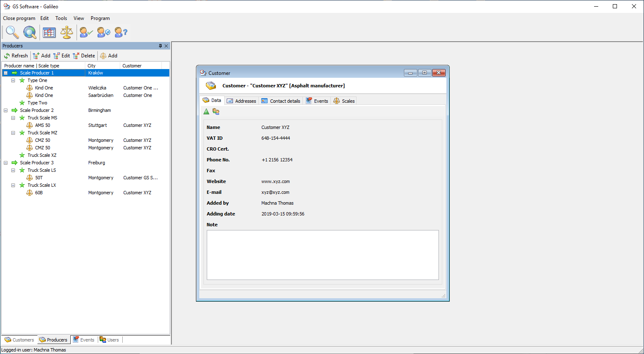644x354 pixels.
Task: Click inside the Note text box
Action: [322, 255]
